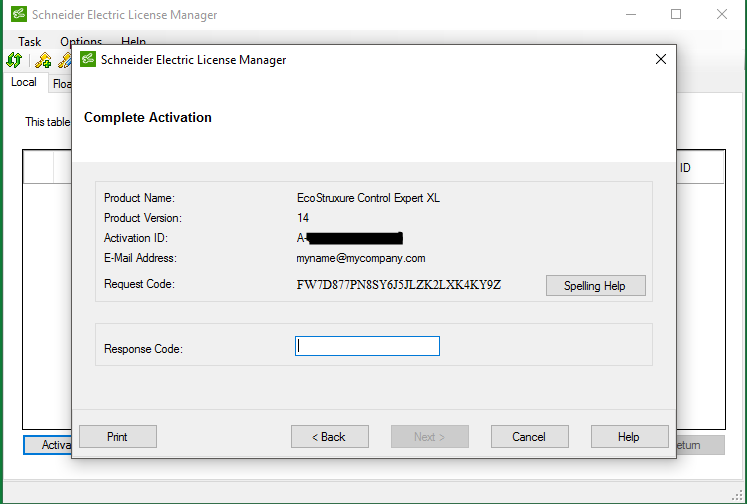The width and height of the screenshot is (747, 504).
Task: Click the key with plus Activate icon
Action: (x=43, y=60)
